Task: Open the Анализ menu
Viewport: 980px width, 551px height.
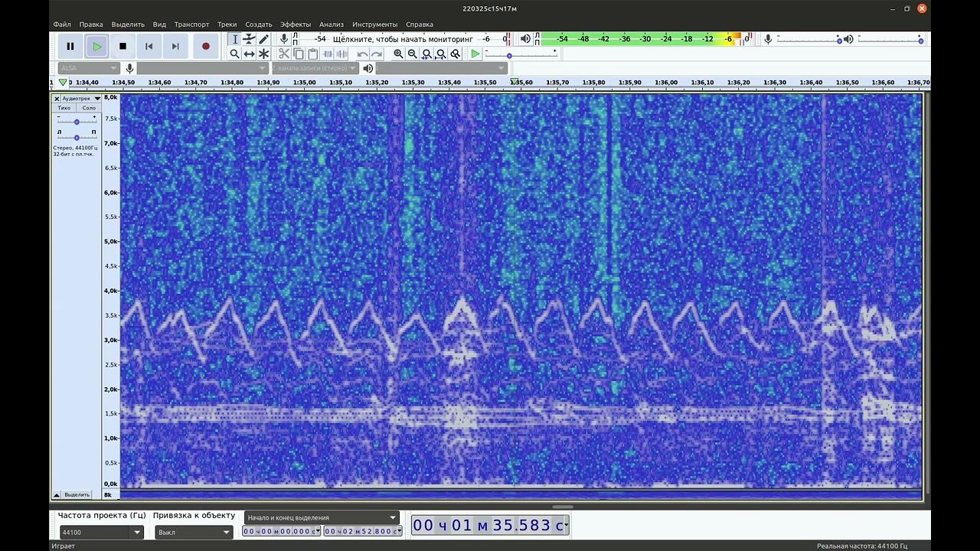Action: (x=332, y=24)
